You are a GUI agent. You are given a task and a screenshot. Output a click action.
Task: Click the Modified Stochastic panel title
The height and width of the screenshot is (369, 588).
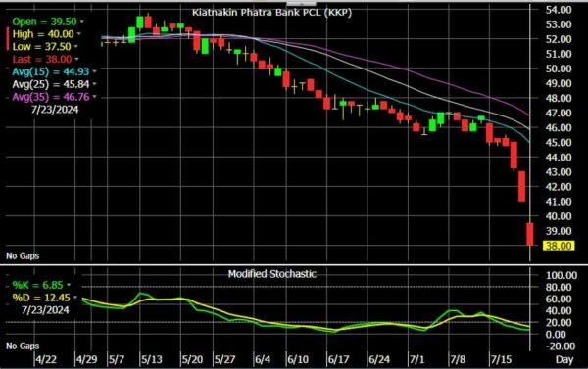pos(272,274)
